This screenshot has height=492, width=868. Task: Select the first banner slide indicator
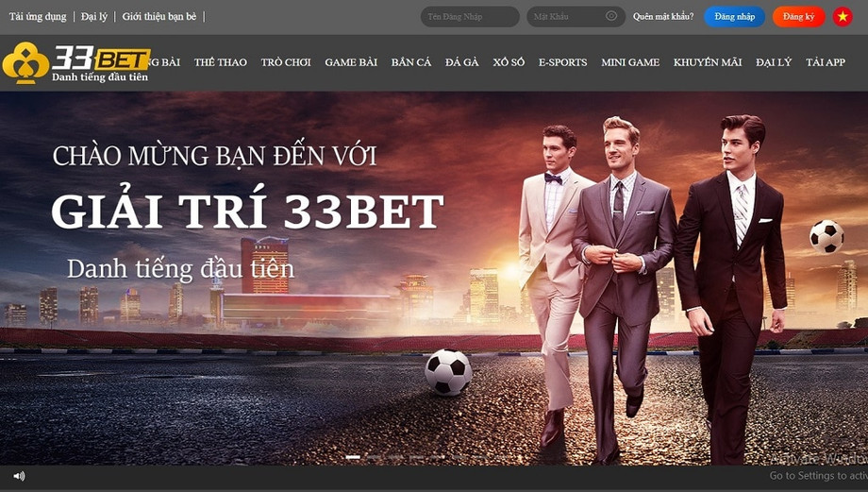[x=353, y=457]
